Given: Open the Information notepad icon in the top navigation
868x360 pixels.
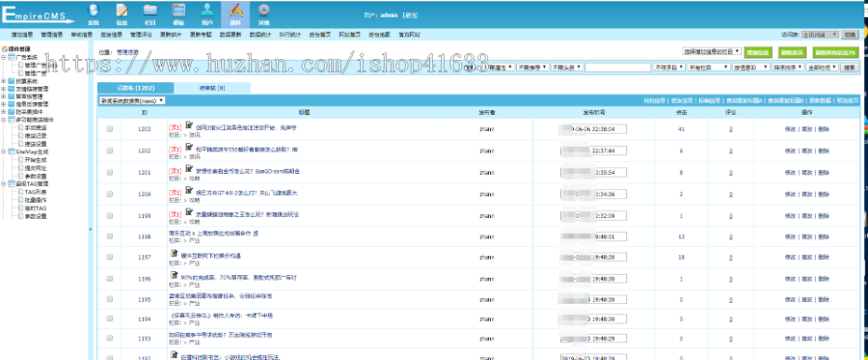Looking at the screenshot, I should point(122,11).
